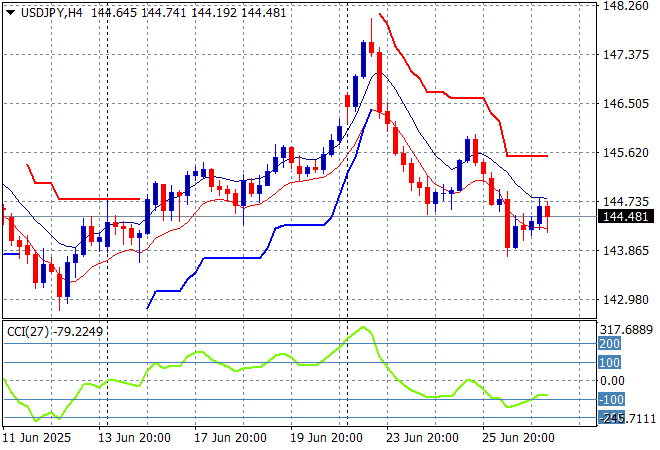Image resolution: width=660 pixels, height=450 pixels.
Task: Select the last red candle at 144.481
Action: [x=548, y=211]
